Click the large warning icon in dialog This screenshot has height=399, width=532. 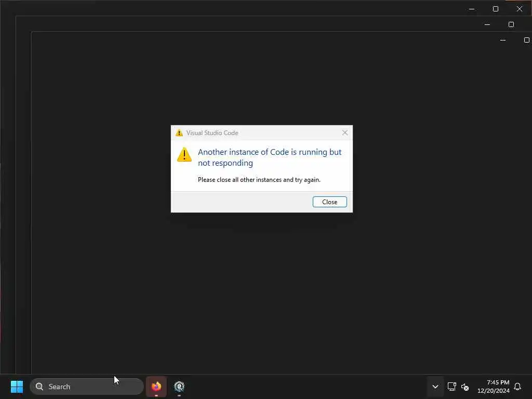(184, 155)
